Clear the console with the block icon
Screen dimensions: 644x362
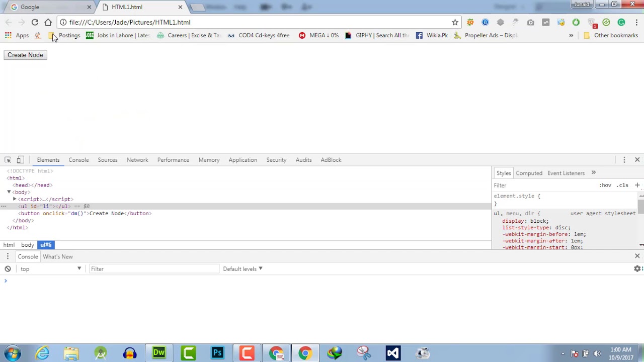pos(8,269)
